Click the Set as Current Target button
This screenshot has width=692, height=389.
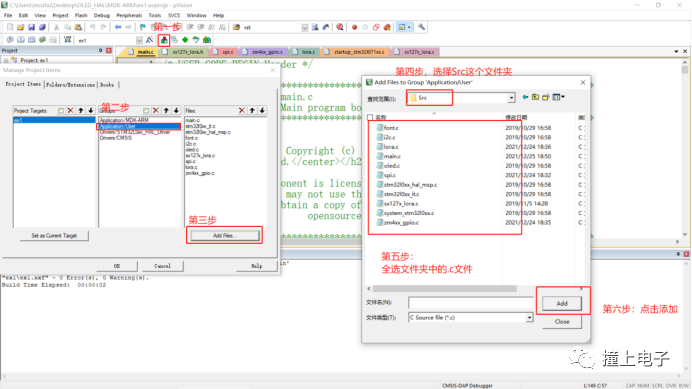tap(54, 236)
